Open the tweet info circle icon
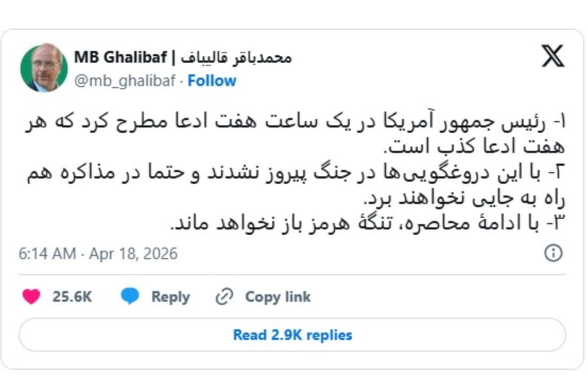This screenshot has width=588, height=392. click(x=553, y=253)
